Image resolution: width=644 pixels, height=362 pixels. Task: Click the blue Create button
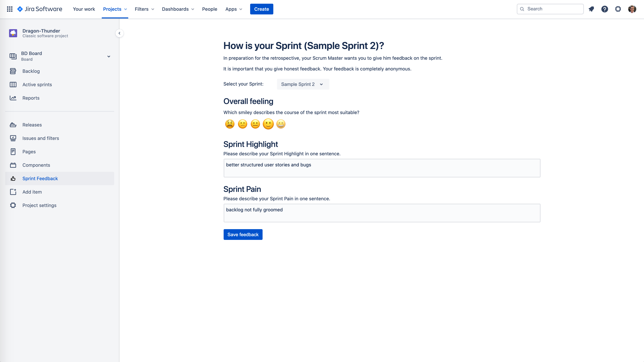point(262,9)
